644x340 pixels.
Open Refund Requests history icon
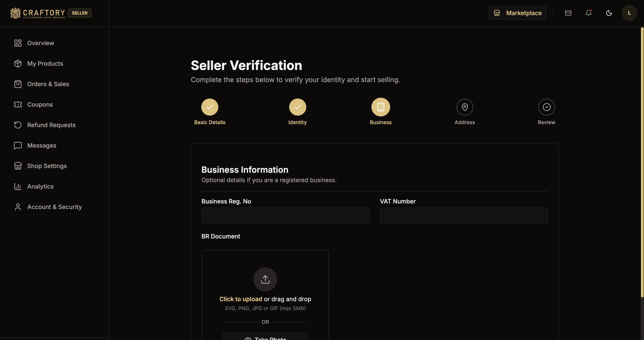click(17, 125)
